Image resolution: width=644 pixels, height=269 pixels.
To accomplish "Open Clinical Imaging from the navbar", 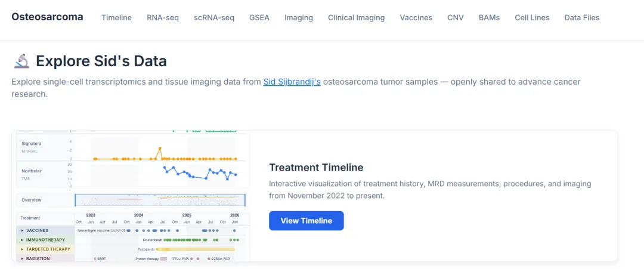I will click(357, 17).
